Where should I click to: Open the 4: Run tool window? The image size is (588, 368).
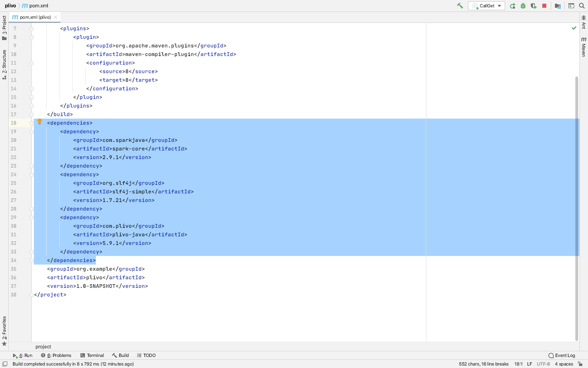coord(22,355)
